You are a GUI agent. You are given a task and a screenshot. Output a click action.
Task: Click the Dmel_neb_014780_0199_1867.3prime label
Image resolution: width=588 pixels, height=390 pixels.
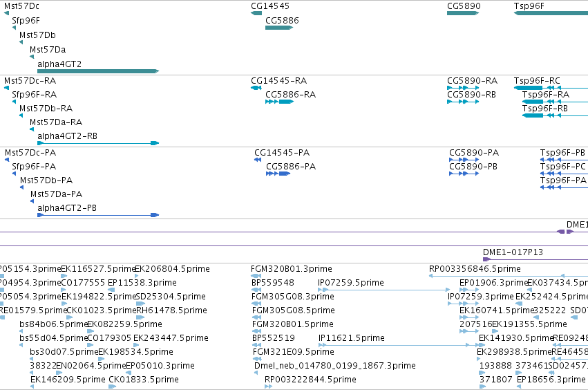click(335, 366)
